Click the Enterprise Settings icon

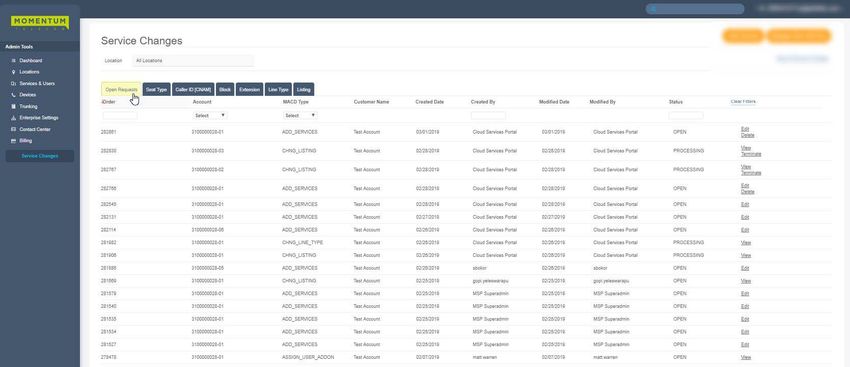coord(13,118)
